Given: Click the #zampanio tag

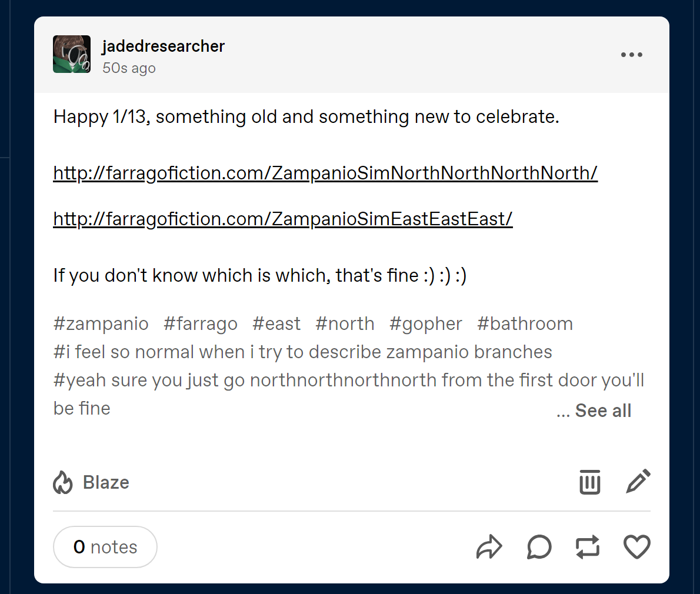Looking at the screenshot, I should (x=101, y=323).
